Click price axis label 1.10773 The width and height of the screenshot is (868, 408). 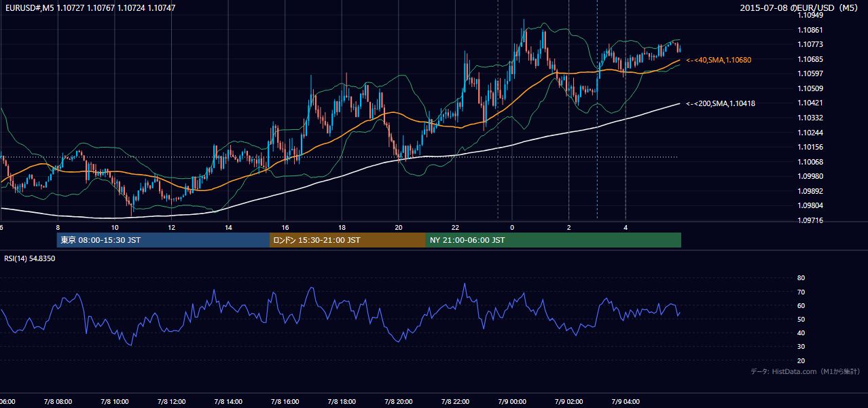[810, 45]
